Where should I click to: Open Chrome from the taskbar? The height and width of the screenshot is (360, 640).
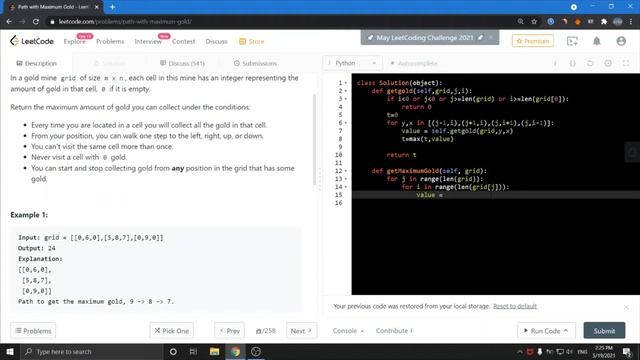[235, 351]
